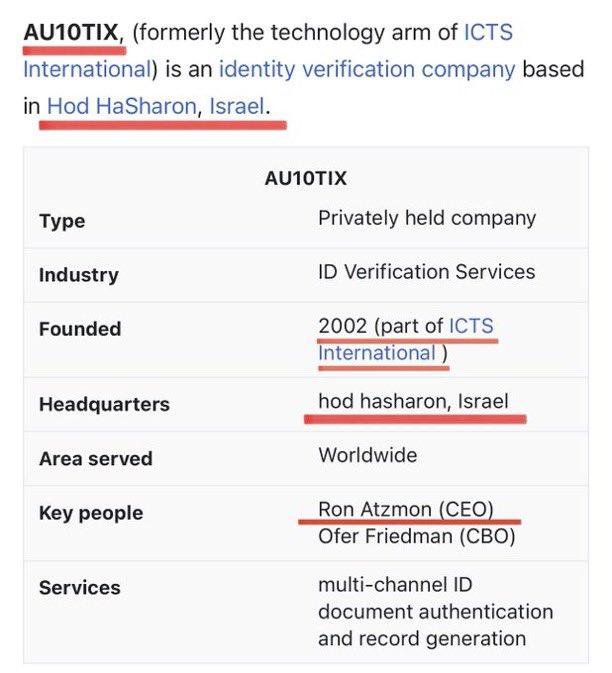Select the "Industry" row label
This screenshot has width=612, height=673.
78,275
